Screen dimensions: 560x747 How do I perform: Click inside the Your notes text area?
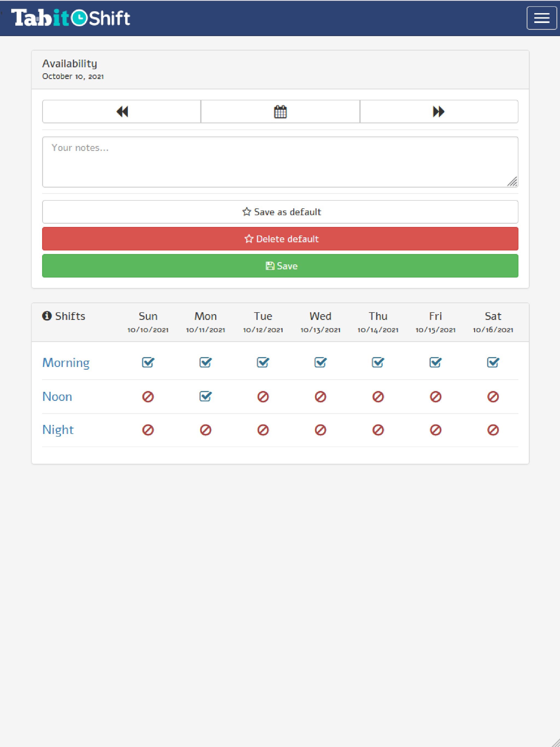[x=280, y=161]
